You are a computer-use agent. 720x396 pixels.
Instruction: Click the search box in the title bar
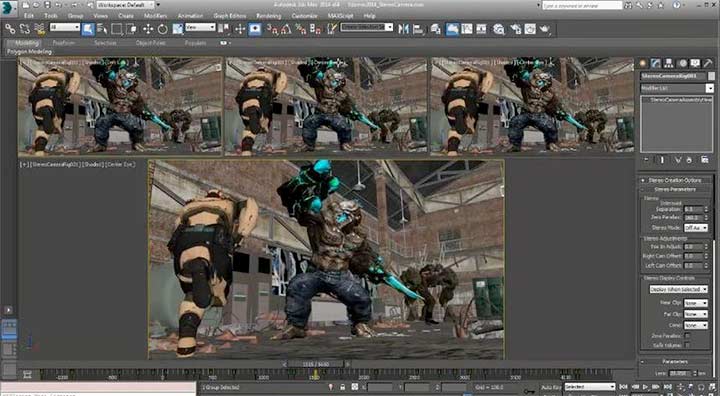(582, 5)
